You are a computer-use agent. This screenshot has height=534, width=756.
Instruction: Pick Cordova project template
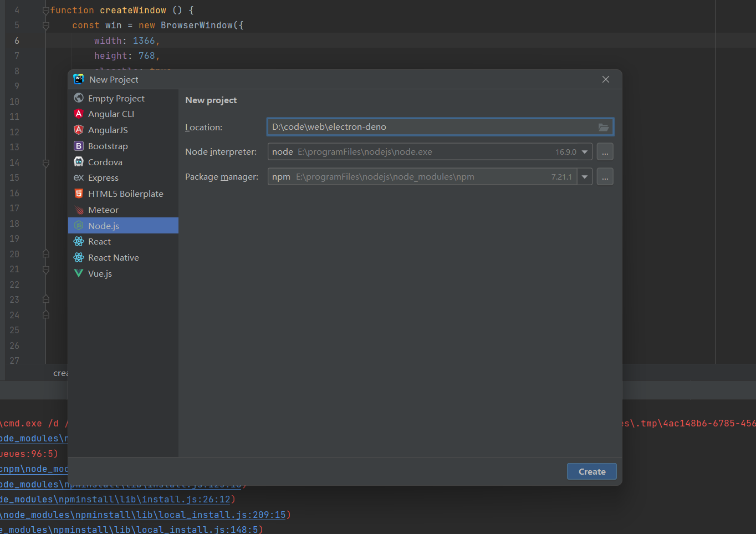point(123,162)
